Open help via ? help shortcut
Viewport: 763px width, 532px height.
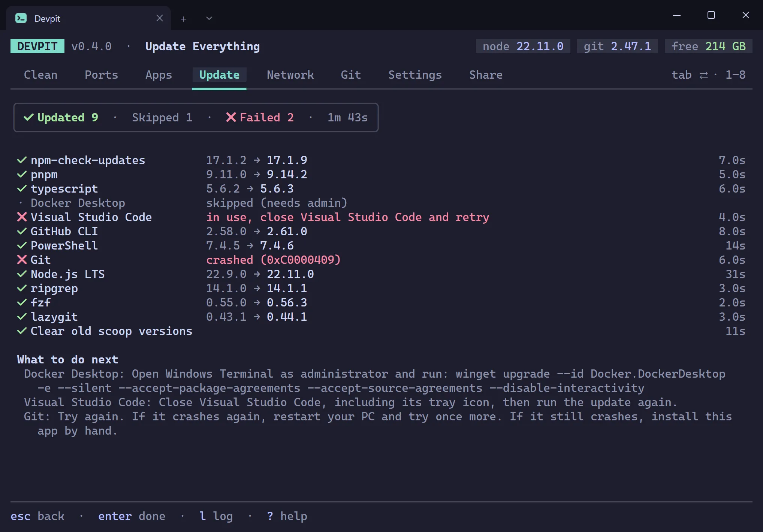pyautogui.click(x=287, y=516)
